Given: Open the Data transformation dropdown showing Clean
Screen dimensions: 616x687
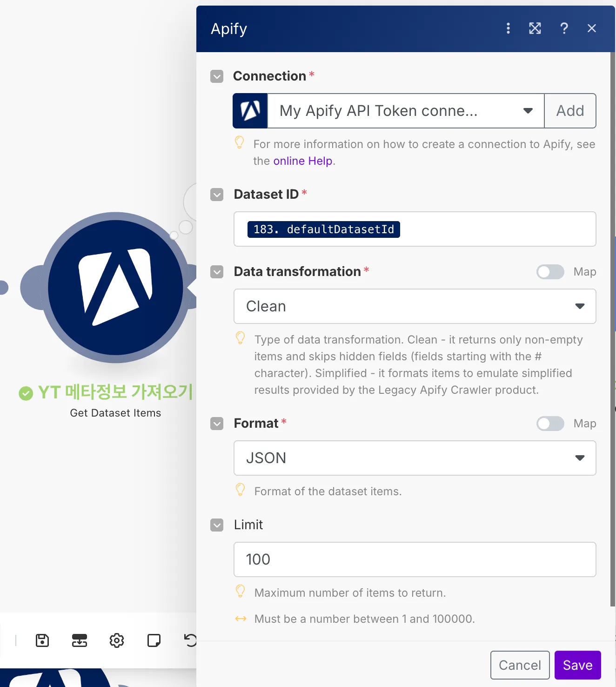Looking at the screenshot, I should coord(415,306).
